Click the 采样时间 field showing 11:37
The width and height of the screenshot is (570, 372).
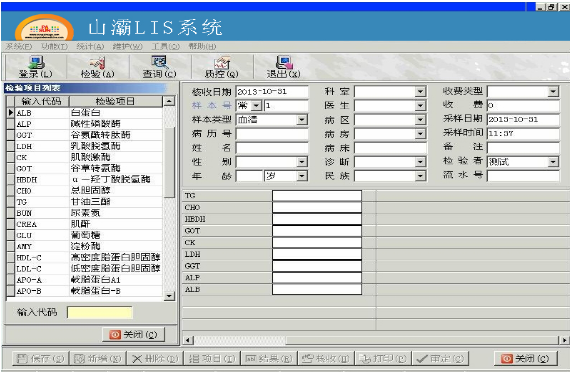click(x=523, y=134)
